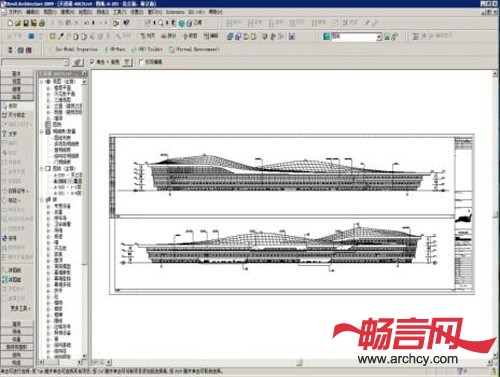Toggle the checkbox left of the filter button
Image resolution: width=500 pixels, height=377 pixels.
[x=92, y=62]
